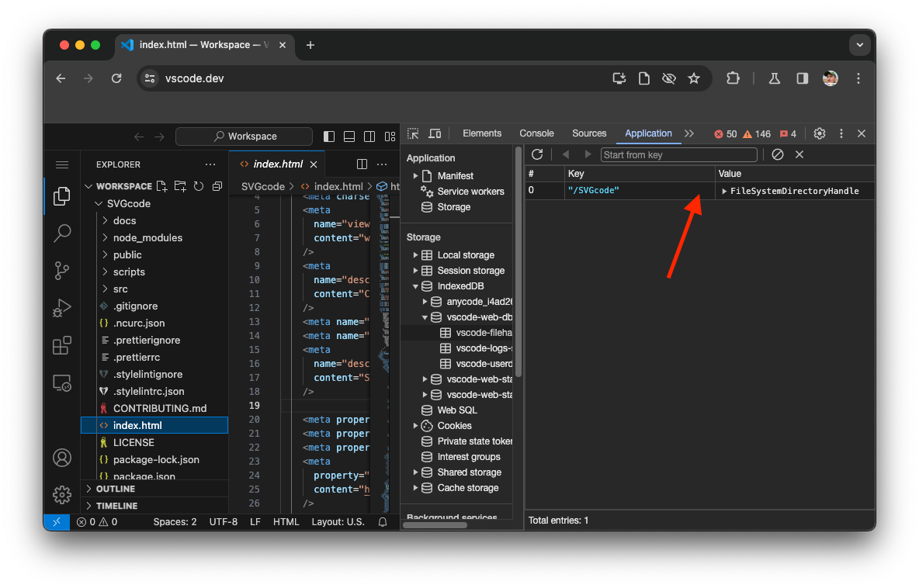This screenshot has width=919, height=588.
Task: Expand the Cookies section in Application panel
Action: click(x=417, y=425)
